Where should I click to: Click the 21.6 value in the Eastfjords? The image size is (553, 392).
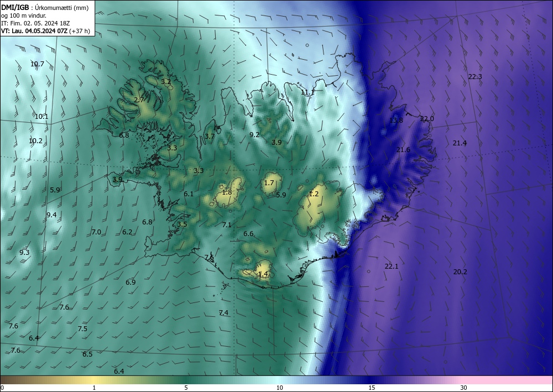click(403, 150)
